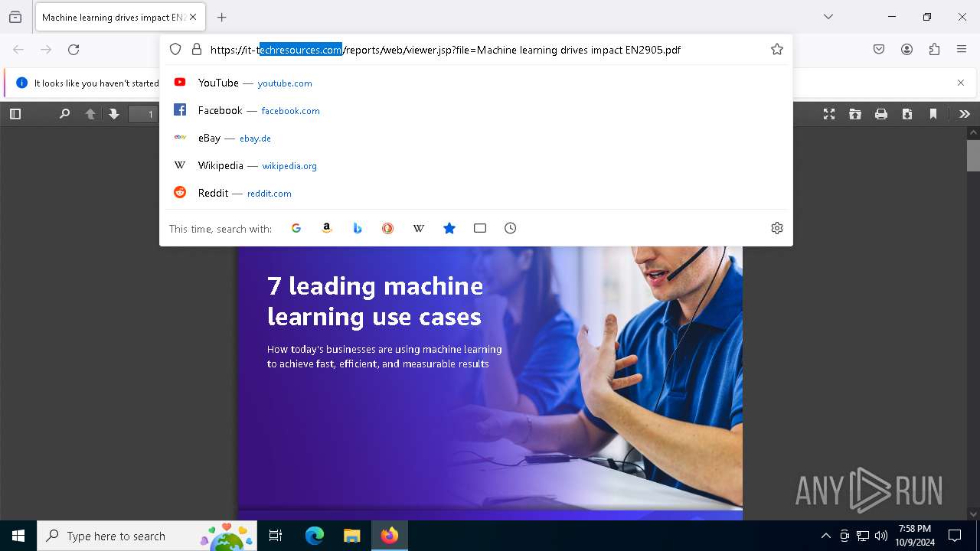Screen dimensions: 980x551
Task: Select Facebook suggestion in dropdown
Action: point(475,110)
